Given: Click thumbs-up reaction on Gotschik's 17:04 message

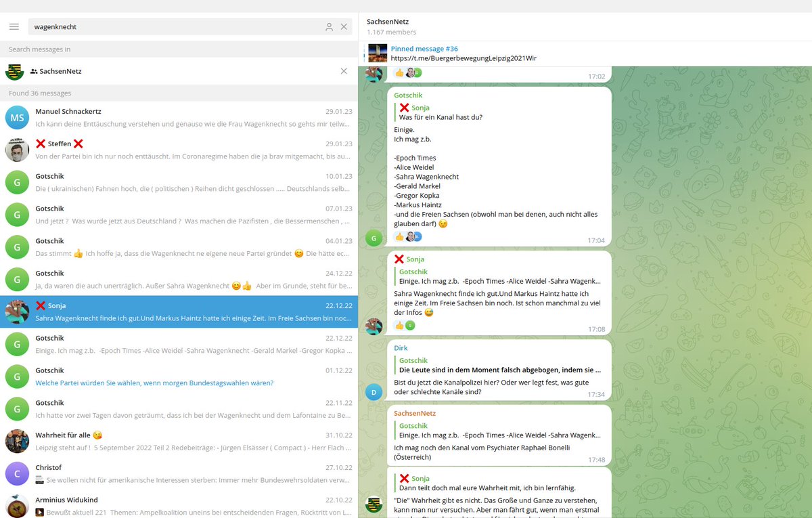Looking at the screenshot, I should click(x=399, y=237).
